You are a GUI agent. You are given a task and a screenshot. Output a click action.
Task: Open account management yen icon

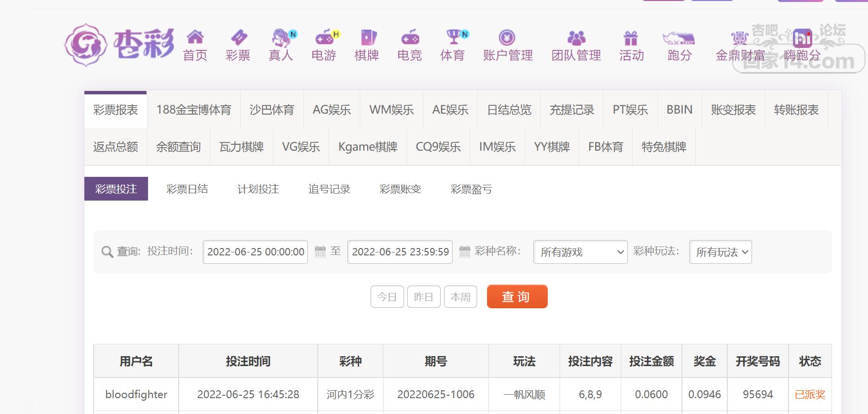tap(507, 38)
